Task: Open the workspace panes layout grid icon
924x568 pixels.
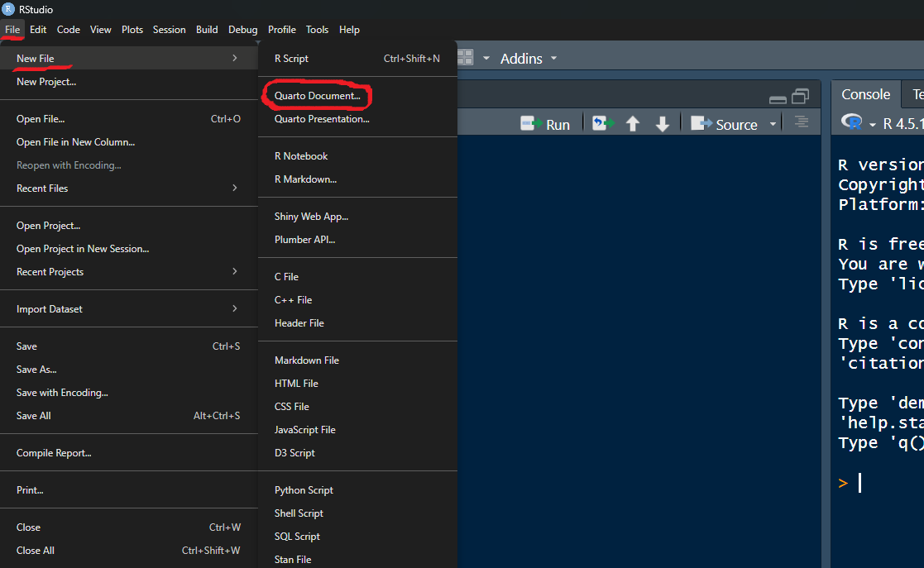Action: point(465,58)
